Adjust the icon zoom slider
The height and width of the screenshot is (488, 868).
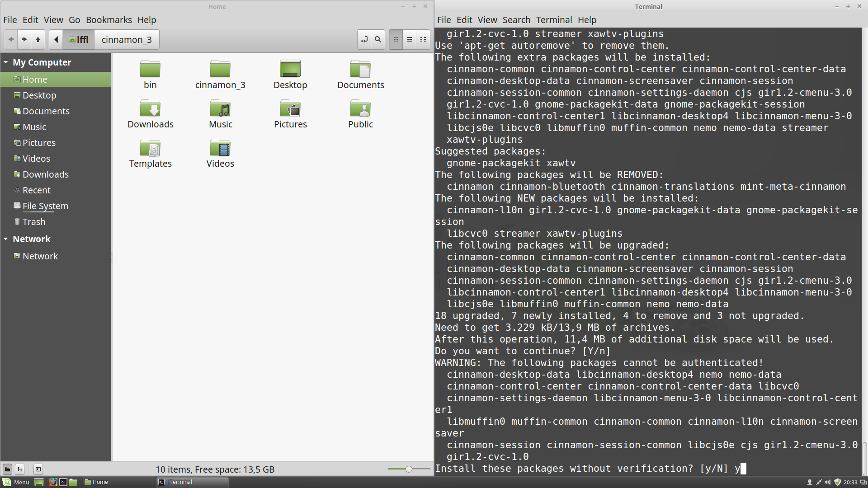click(409, 469)
